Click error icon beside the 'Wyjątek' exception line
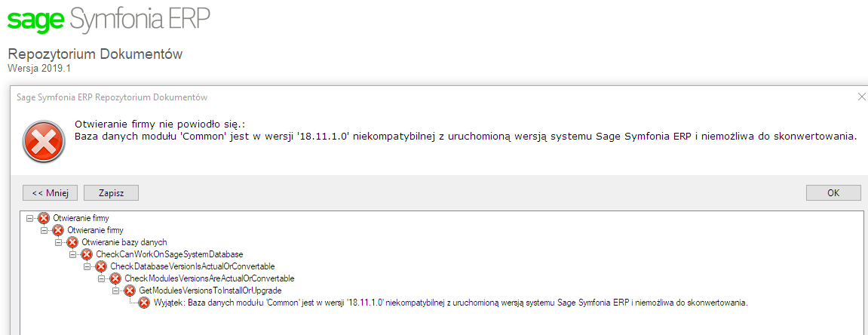The height and width of the screenshot is (335, 868). [x=145, y=303]
